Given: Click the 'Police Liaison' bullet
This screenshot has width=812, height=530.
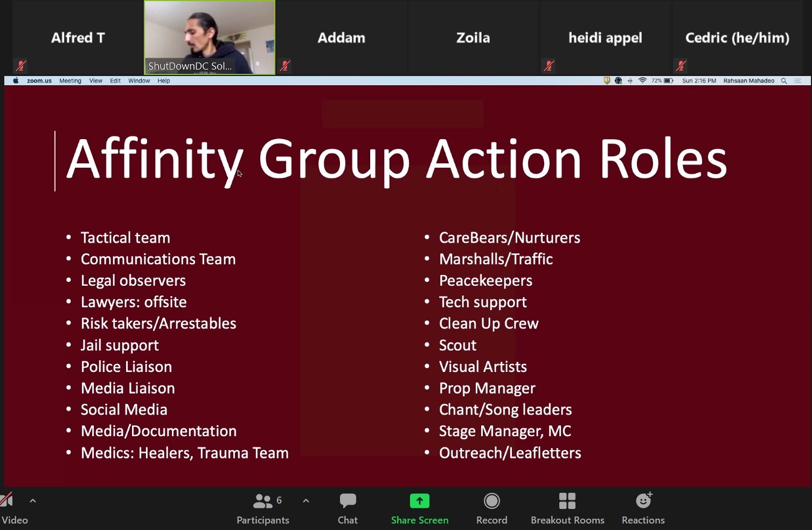Looking at the screenshot, I should 126,367.
